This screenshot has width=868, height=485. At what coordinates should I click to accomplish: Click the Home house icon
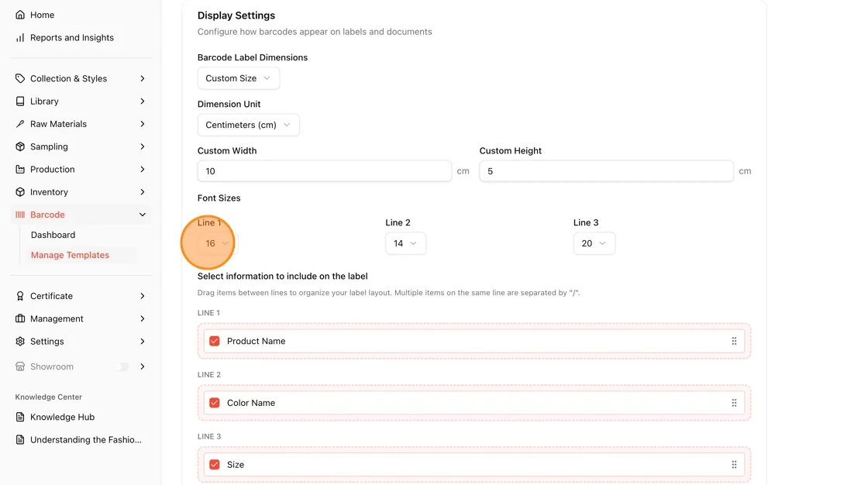20,15
